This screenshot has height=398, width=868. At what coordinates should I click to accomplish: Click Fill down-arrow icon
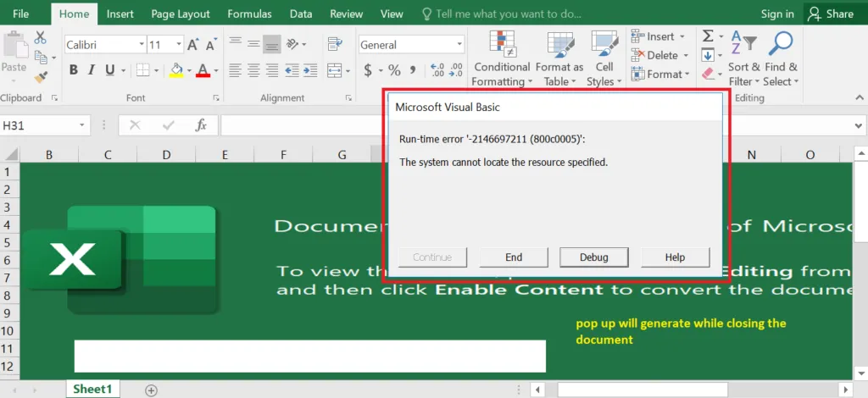coord(708,55)
